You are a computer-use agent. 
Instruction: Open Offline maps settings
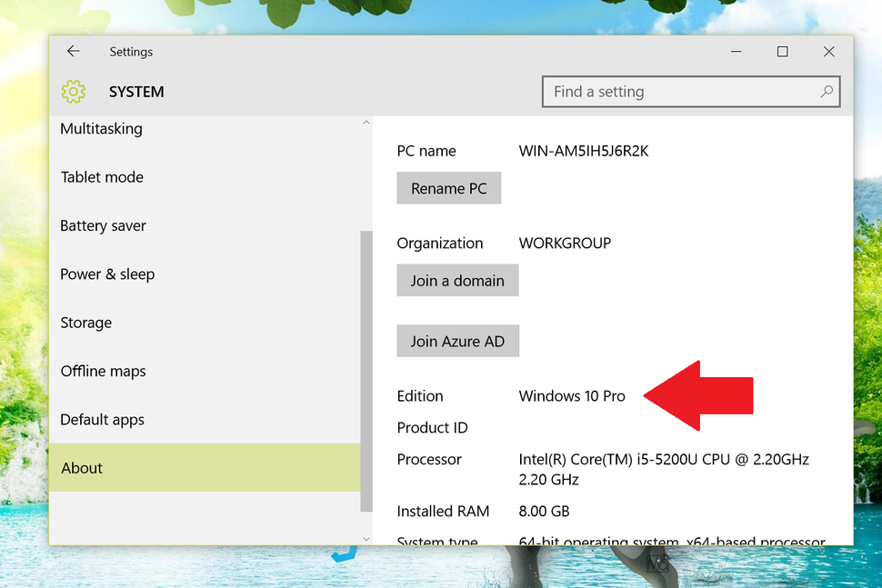click(103, 371)
